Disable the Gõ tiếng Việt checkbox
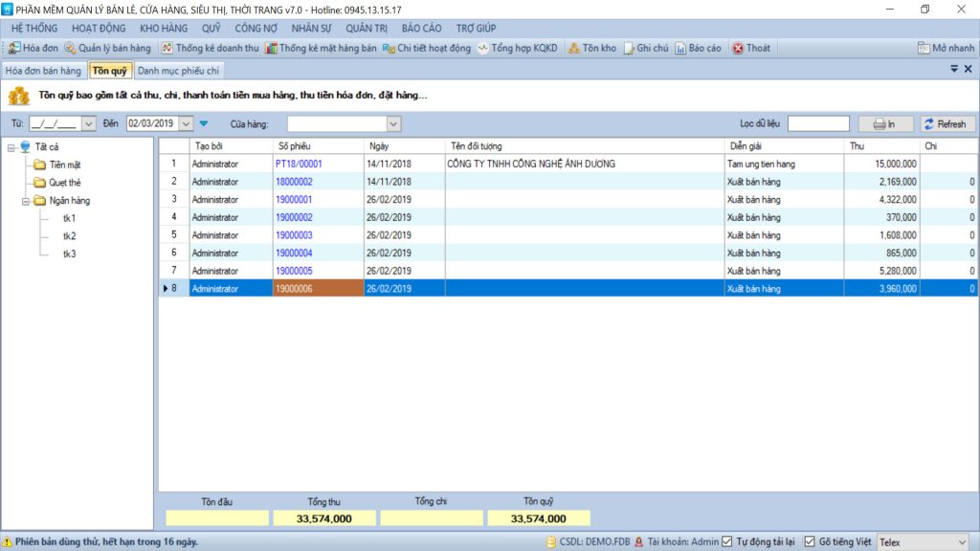Viewport: 980px width, 551px height. pos(810,541)
